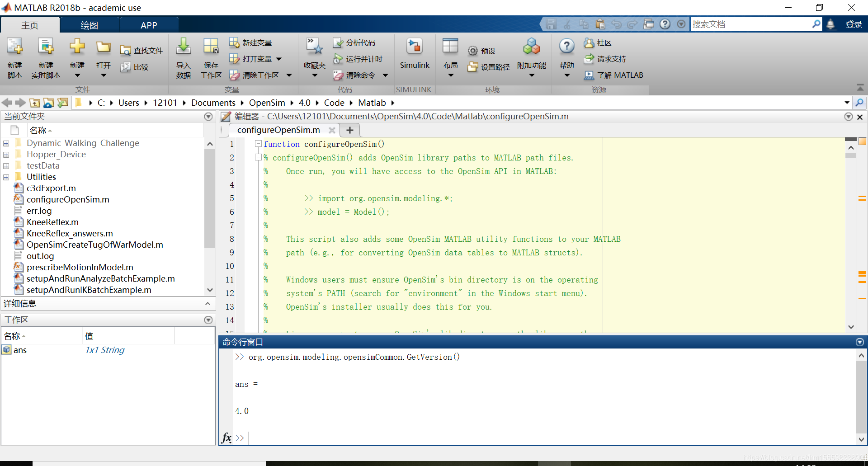Viewport: 868px width, 466px height.
Task: Click Request Support (请求支持) icon
Action: point(589,59)
